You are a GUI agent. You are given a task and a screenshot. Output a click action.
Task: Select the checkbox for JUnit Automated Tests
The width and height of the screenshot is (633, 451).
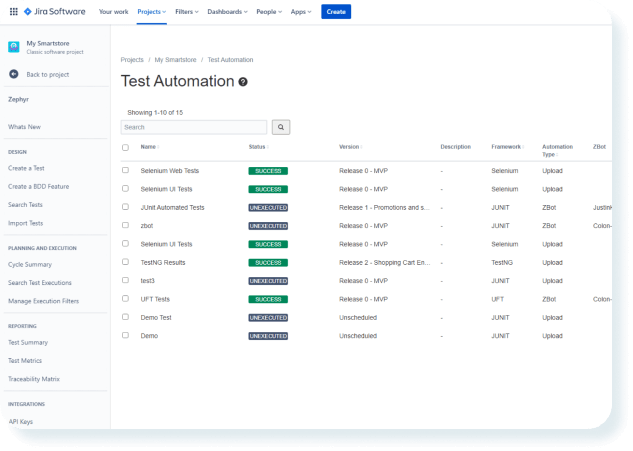click(x=125, y=207)
